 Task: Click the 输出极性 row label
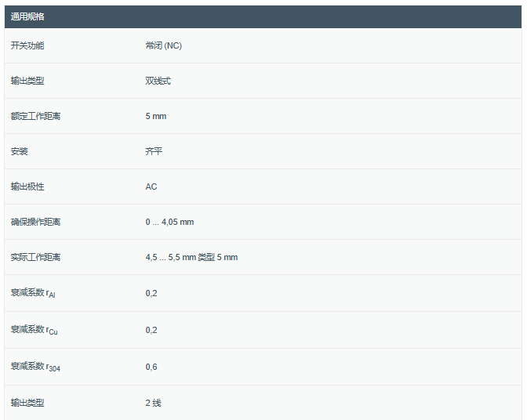point(27,186)
